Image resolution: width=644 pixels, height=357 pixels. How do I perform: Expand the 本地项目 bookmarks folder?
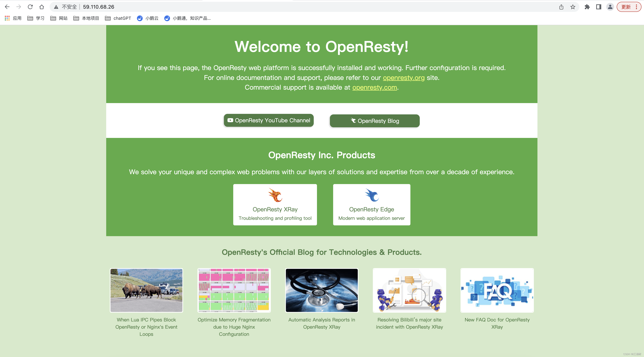86,18
